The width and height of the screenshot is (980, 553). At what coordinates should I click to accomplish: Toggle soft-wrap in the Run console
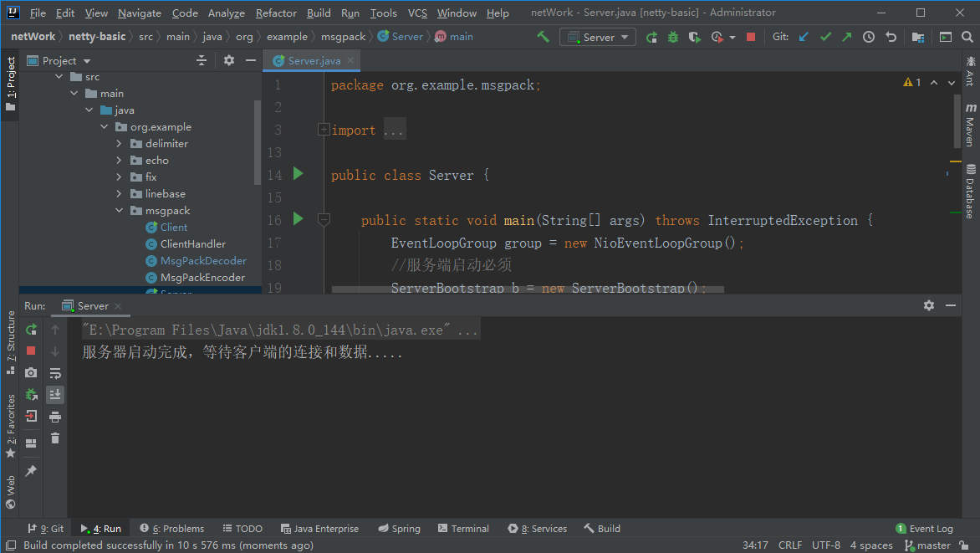[x=55, y=373]
